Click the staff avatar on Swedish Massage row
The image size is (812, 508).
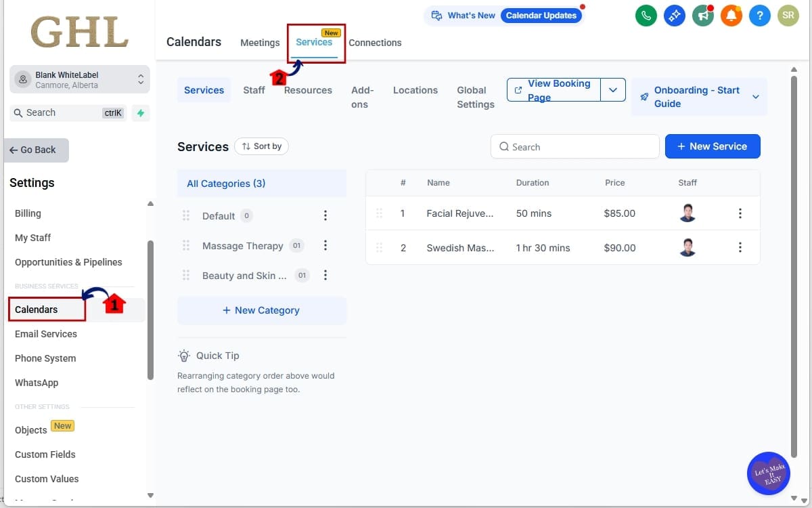[x=687, y=248]
